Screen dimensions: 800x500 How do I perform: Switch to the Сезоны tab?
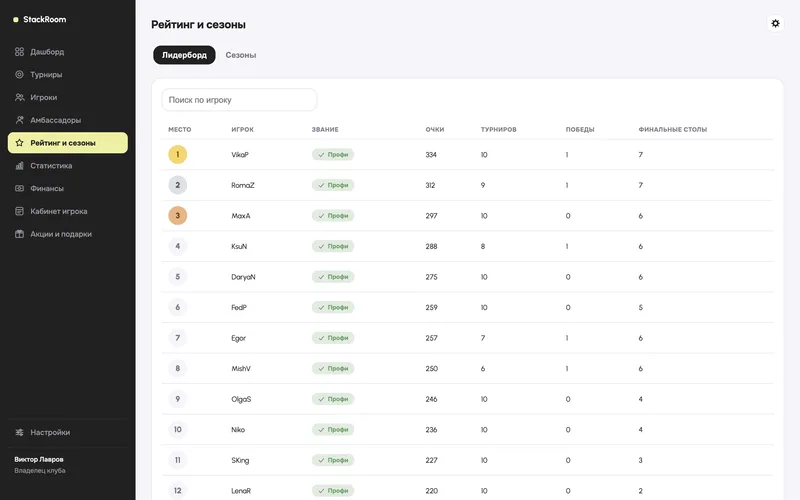[241, 55]
